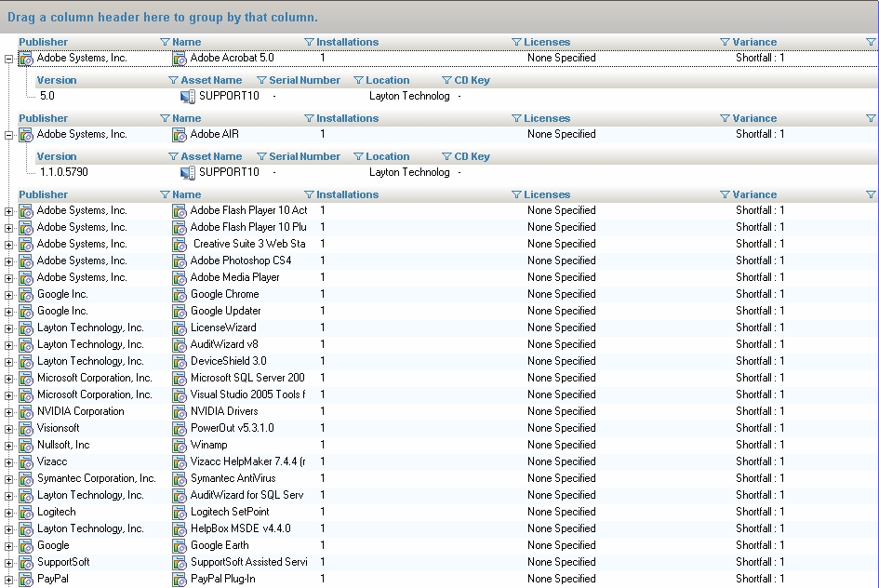Image resolution: width=879 pixels, height=588 pixels.
Task: Click the publisher icon beside PayPal
Action: coord(26,580)
